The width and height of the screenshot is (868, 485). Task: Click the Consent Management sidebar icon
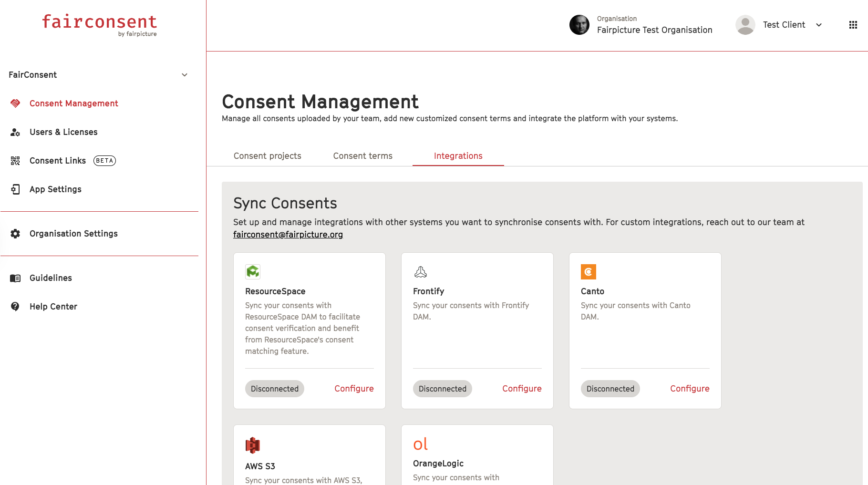click(15, 103)
